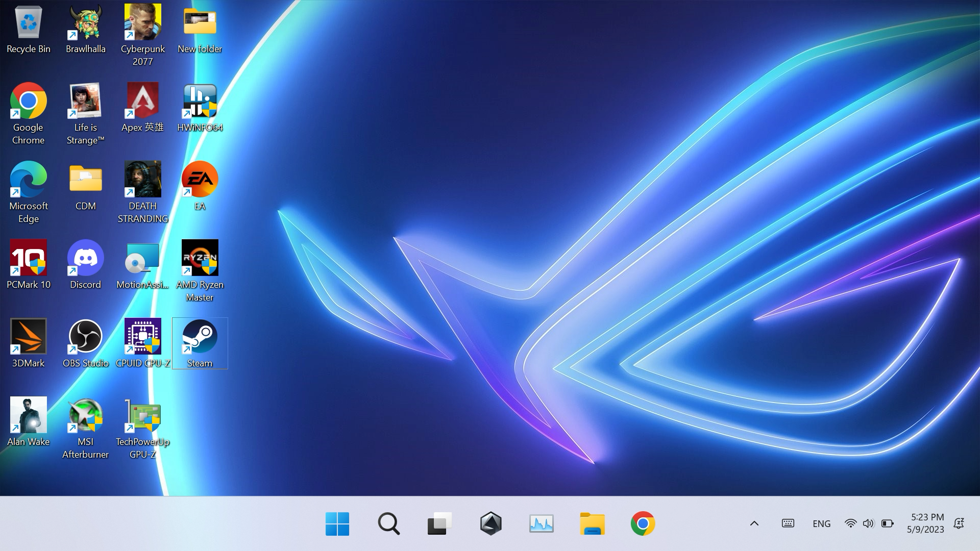The image size is (980, 551).
Task: Open the Windows Start menu
Action: (337, 524)
